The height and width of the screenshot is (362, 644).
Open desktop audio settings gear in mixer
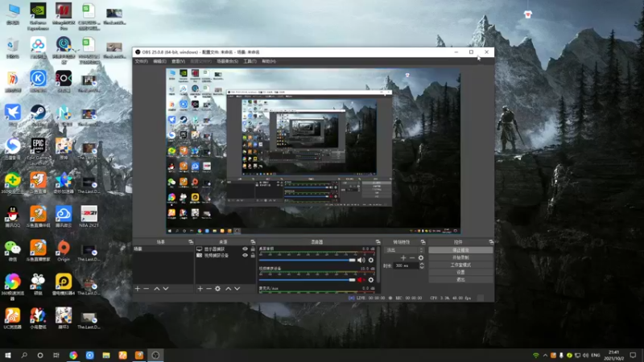pos(371,260)
